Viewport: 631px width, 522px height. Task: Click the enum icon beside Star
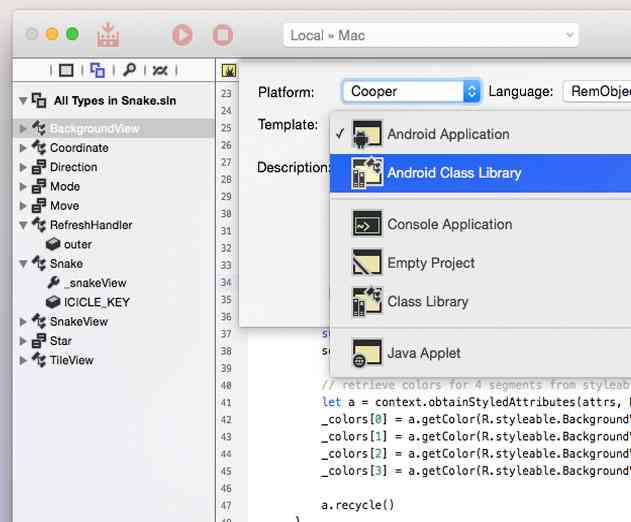point(39,340)
